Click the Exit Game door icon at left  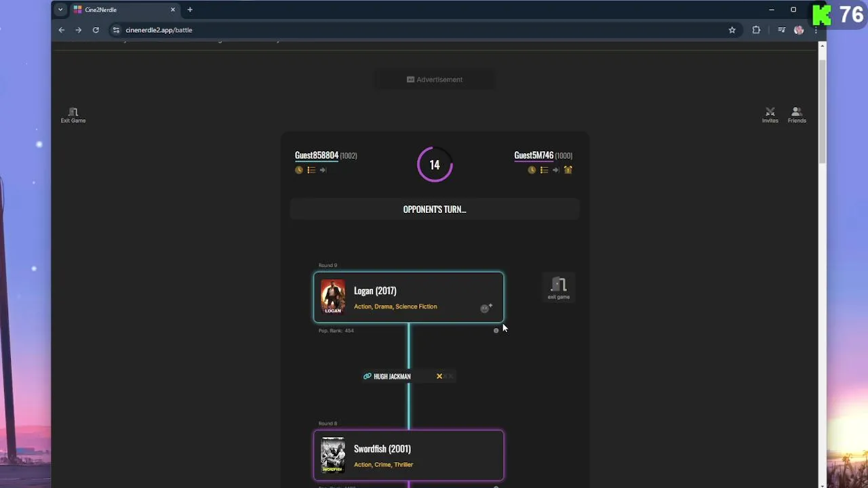click(73, 112)
